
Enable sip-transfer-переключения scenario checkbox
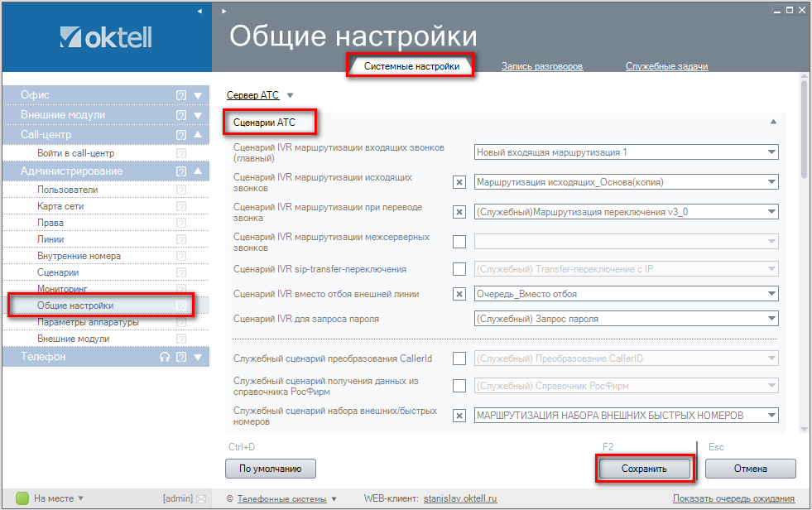(459, 269)
